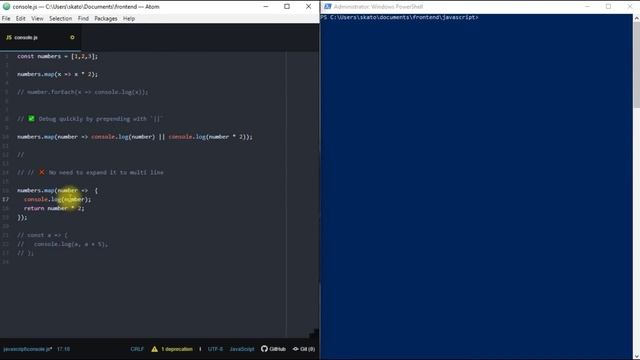Click the 'const numbers' line in editor
The height and width of the screenshot is (360, 640).
pos(58,56)
